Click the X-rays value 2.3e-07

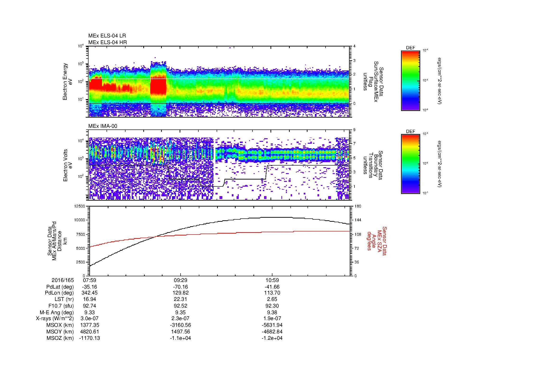pos(181,318)
